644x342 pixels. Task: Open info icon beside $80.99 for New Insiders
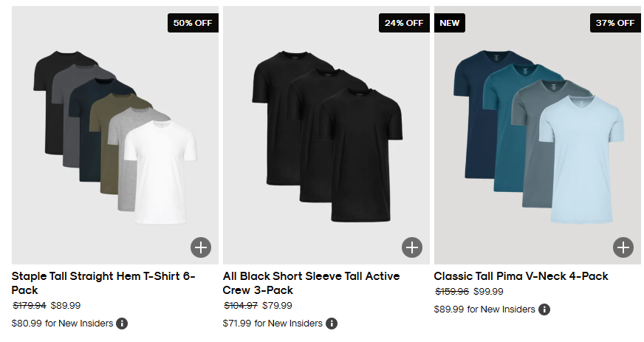point(123,324)
